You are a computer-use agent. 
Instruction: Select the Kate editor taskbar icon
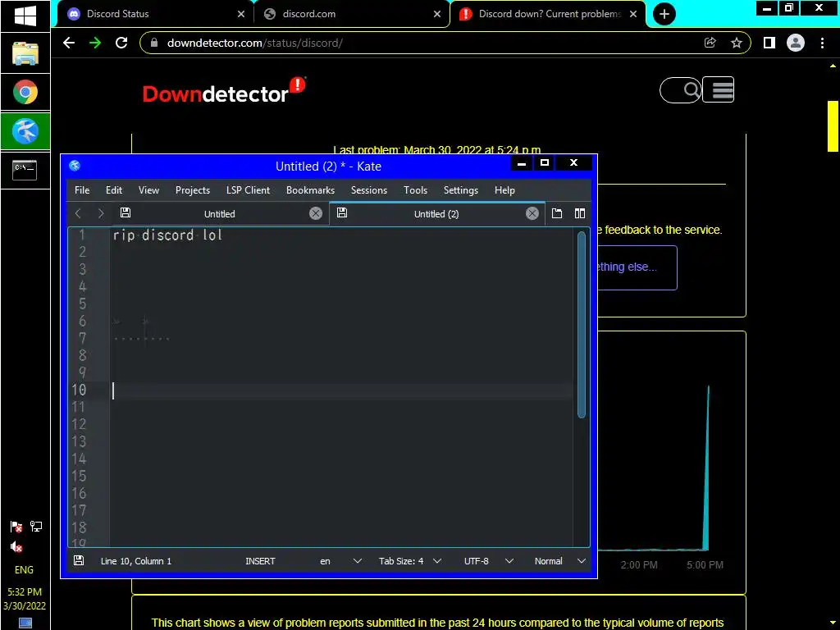click(x=25, y=131)
